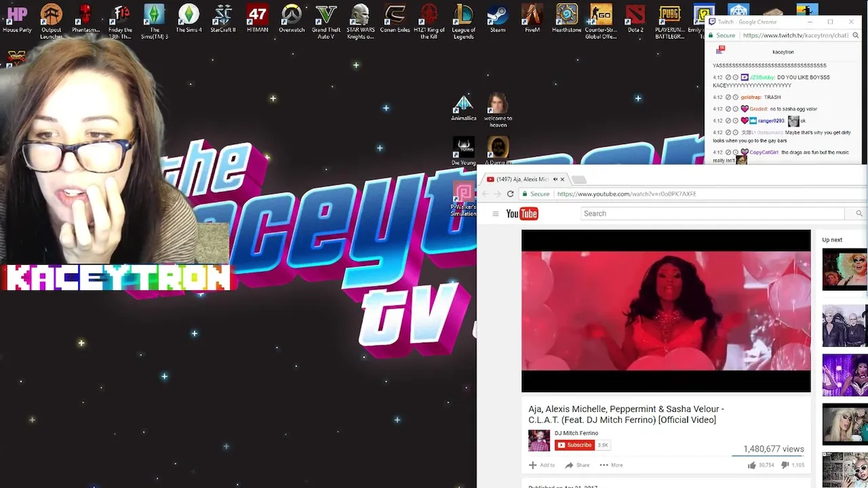The width and height of the screenshot is (868, 488).
Task: Focus the YouTube Search field
Action: [x=713, y=213]
